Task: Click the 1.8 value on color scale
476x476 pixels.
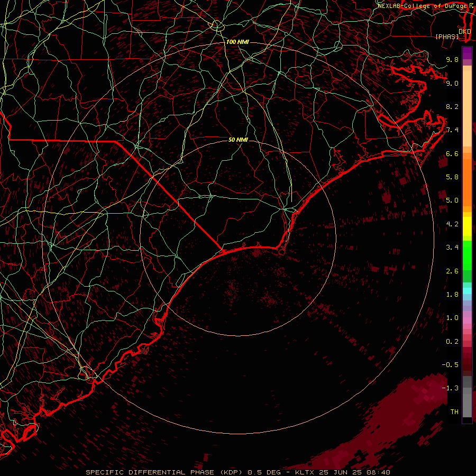Action: click(452, 295)
